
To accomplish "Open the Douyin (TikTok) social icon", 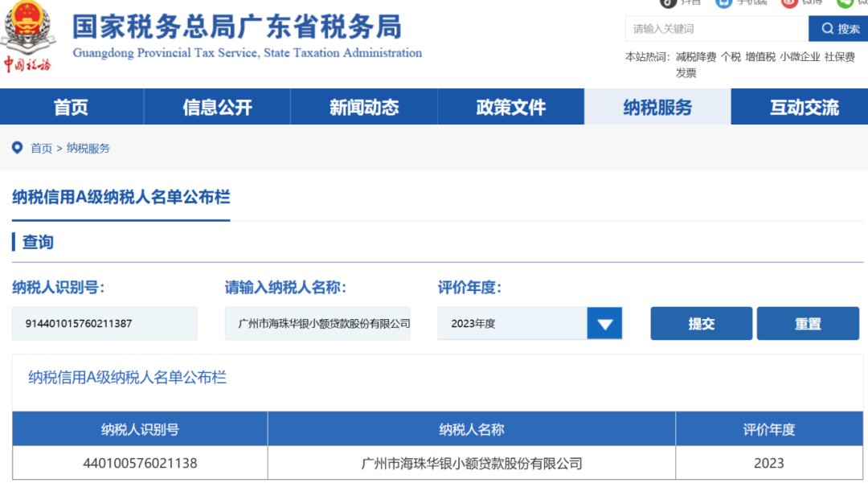I will [x=668, y=2].
